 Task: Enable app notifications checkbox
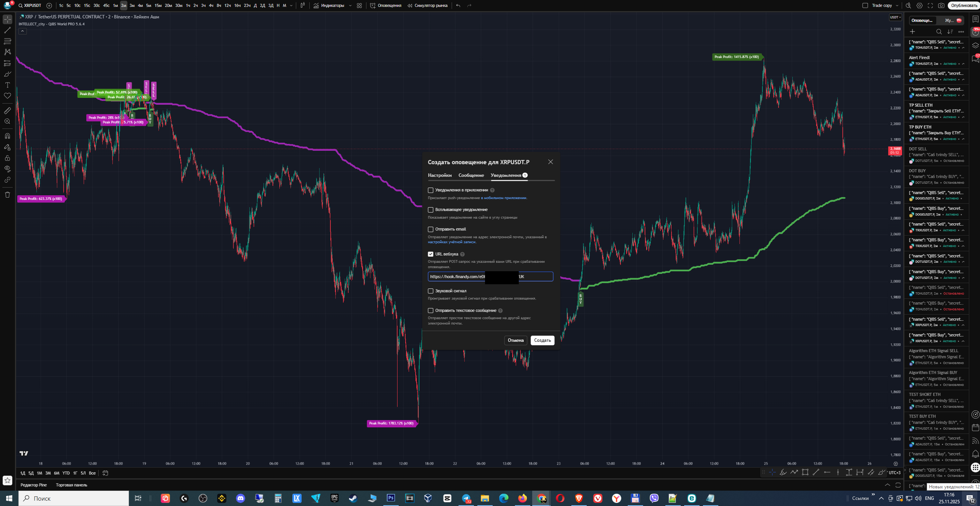[x=431, y=190]
